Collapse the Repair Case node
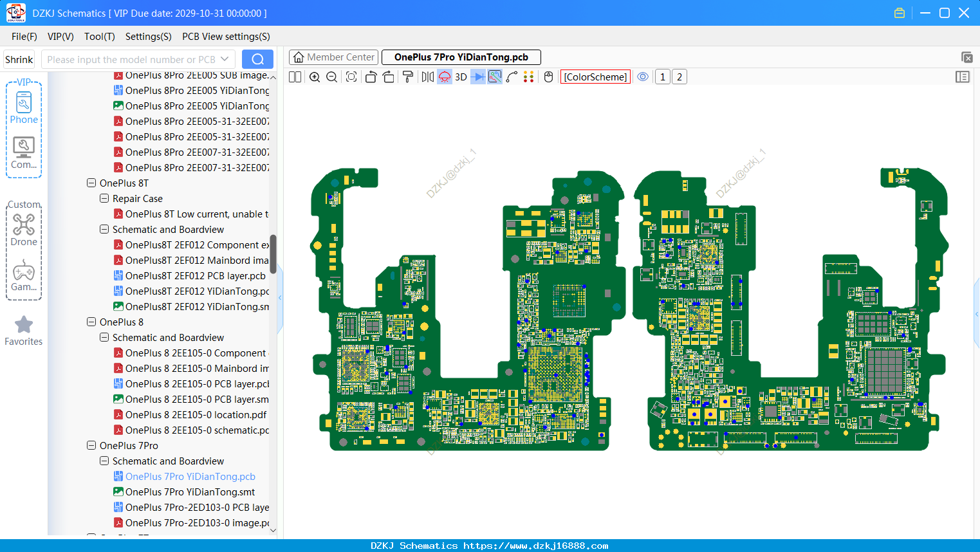 click(104, 198)
